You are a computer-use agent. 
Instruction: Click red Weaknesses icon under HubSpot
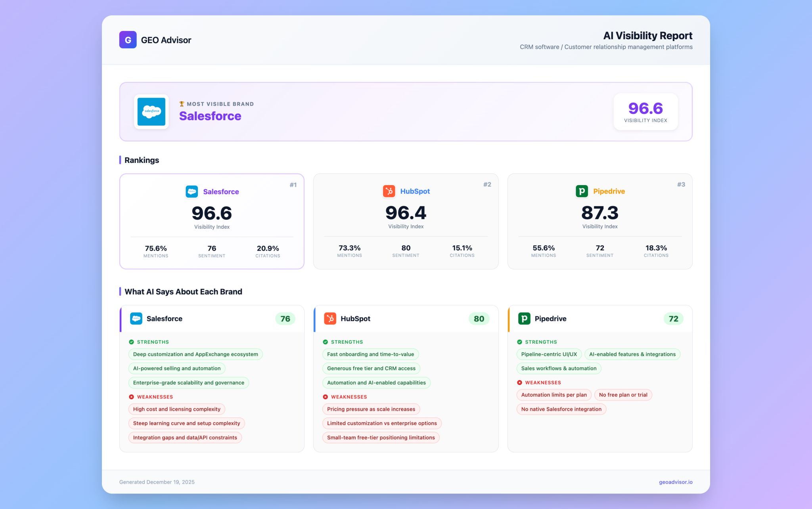325,397
